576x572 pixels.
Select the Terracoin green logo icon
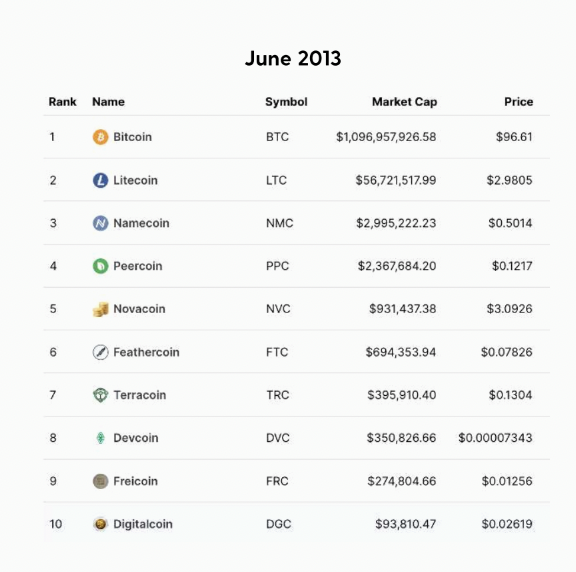[100, 395]
